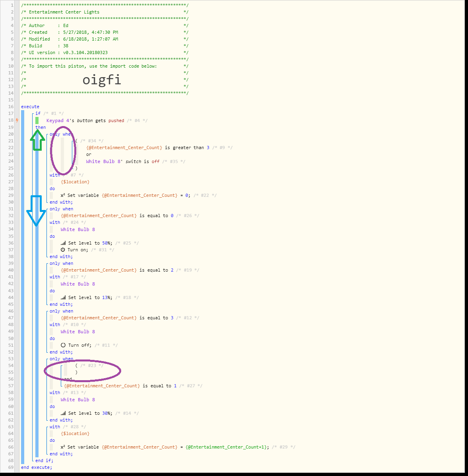This screenshot has width=468, height=476.
Task: Click the or operator in group #34
Action: (x=89, y=154)
